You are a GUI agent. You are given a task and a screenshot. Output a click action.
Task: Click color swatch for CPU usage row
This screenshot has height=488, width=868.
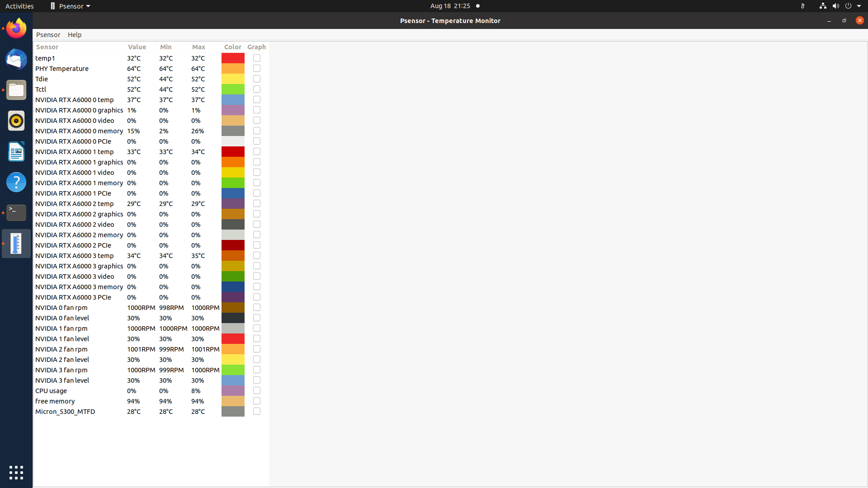(x=233, y=390)
